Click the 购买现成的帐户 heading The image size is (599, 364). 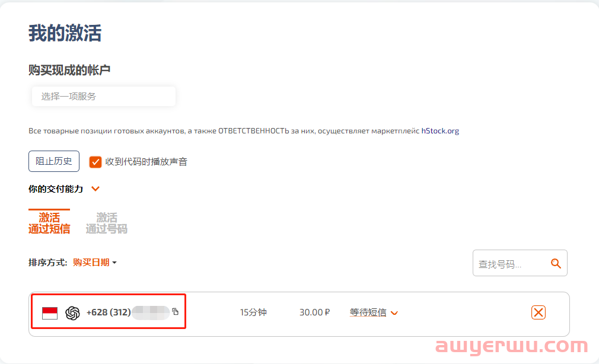click(x=69, y=70)
